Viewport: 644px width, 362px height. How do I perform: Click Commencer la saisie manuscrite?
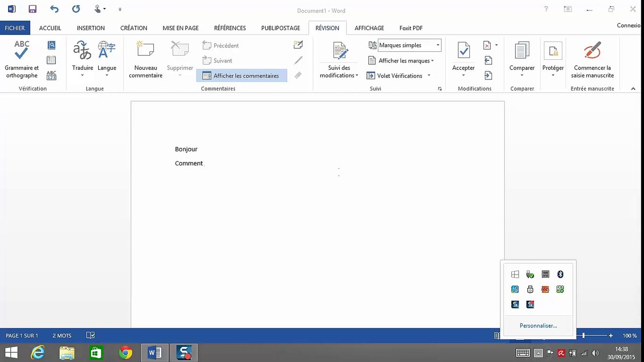pos(592,59)
